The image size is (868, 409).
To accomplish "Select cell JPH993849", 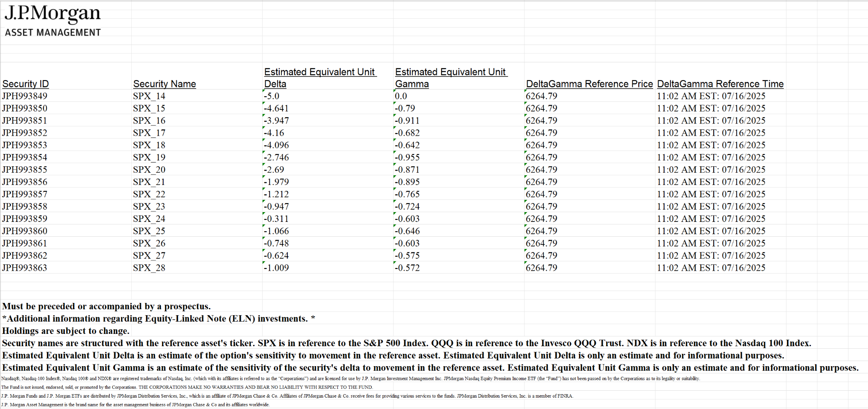I will coord(25,96).
